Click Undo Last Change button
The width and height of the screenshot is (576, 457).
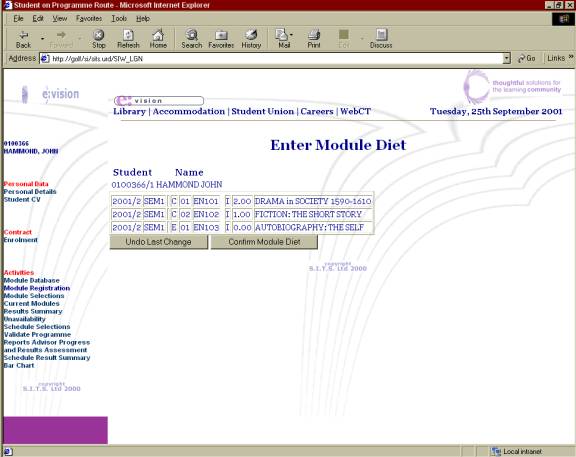point(158,242)
